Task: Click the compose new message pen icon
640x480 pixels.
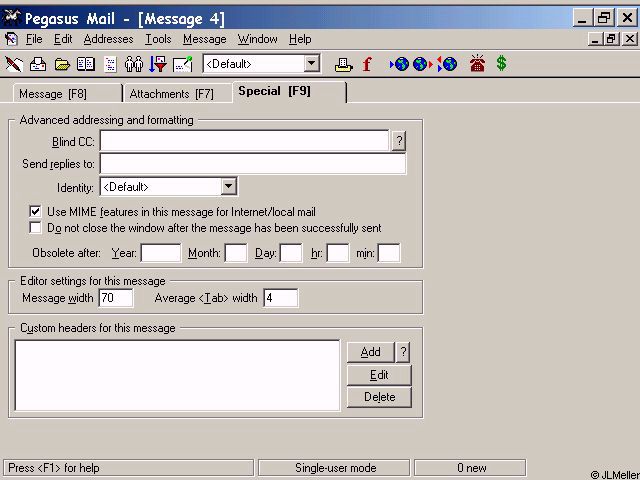Action: coord(13,64)
